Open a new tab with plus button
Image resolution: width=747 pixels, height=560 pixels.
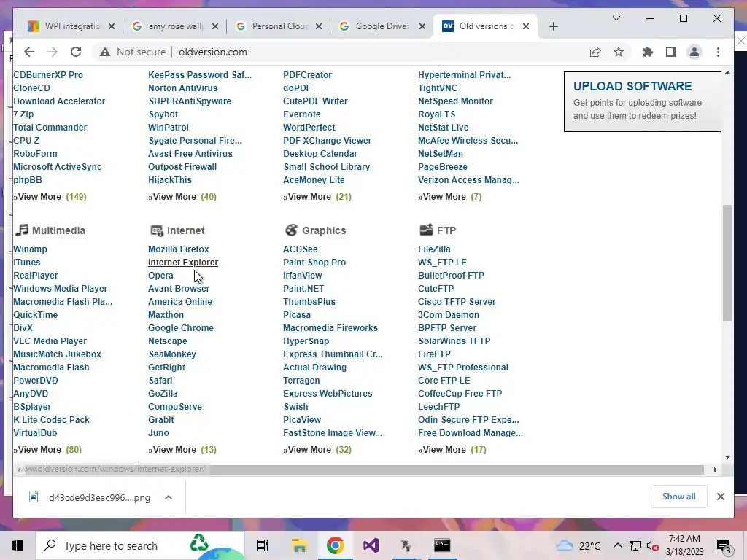pyautogui.click(x=553, y=26)
